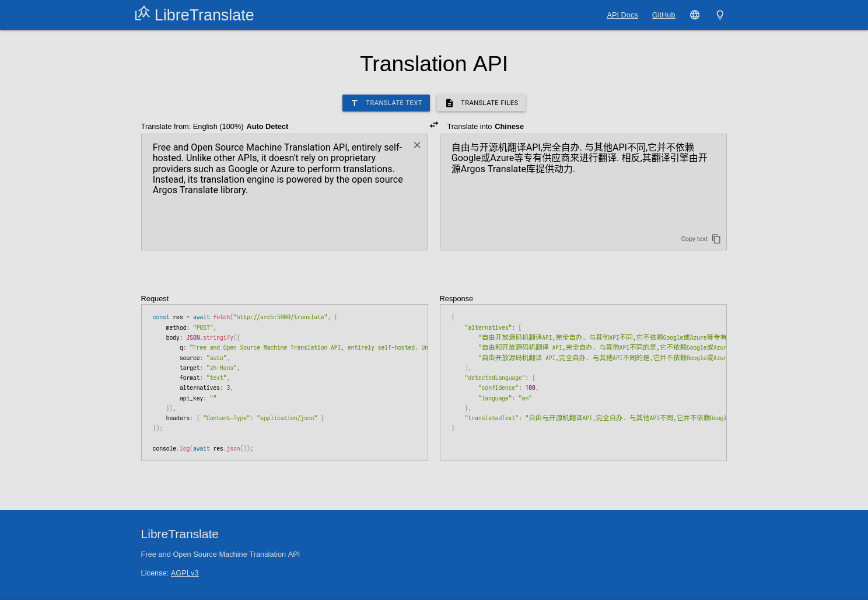The height and width of the screenshot is (600, 868).
Task: Open the AGPLv3 license link
Action: [x=184, y=573]
